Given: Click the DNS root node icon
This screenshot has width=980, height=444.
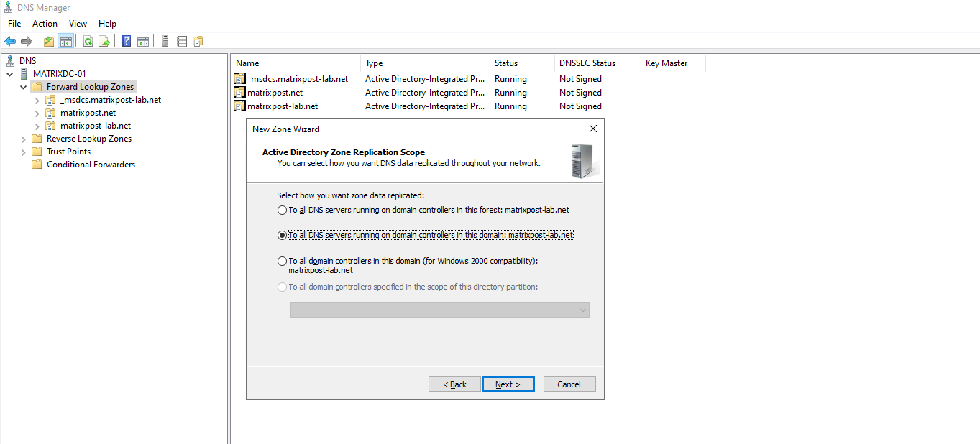Looking at the screenshot, I should point(10,61).
